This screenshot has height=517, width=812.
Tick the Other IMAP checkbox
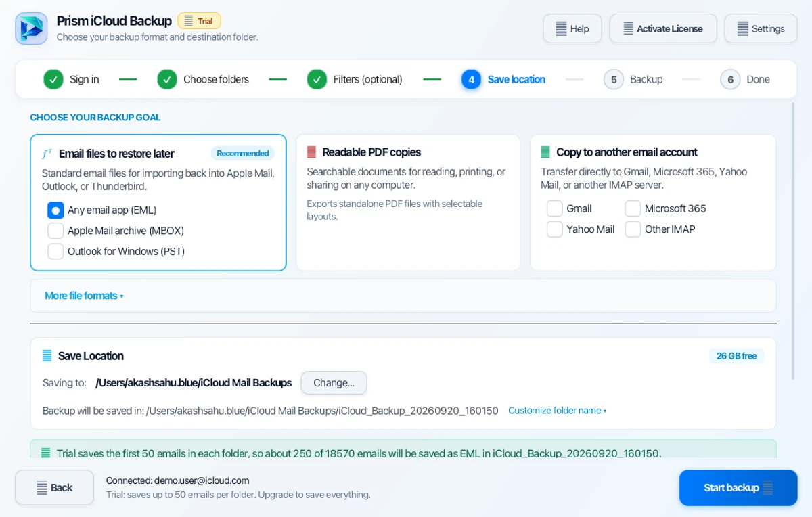(x=633, y=229)
